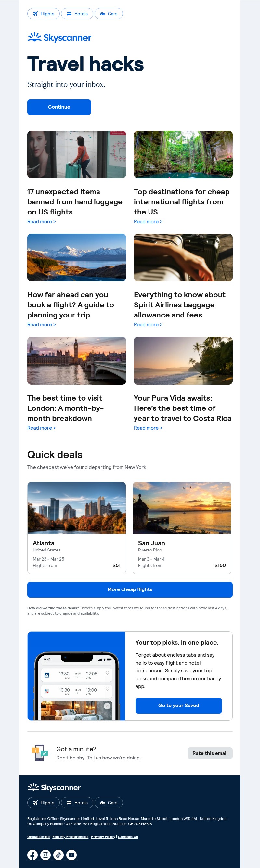Screen dimensions: 260x868
Task: Select the Cars pill in the footer
Action: (109, 803)
